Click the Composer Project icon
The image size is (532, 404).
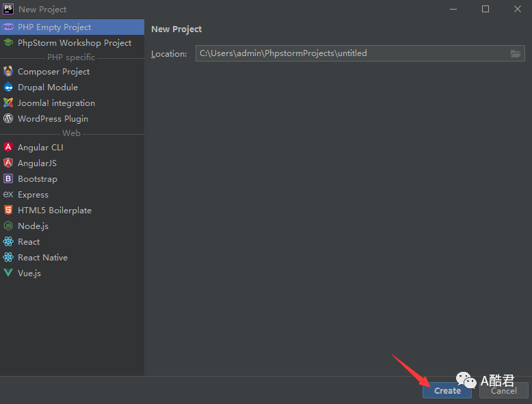(8, 72)
